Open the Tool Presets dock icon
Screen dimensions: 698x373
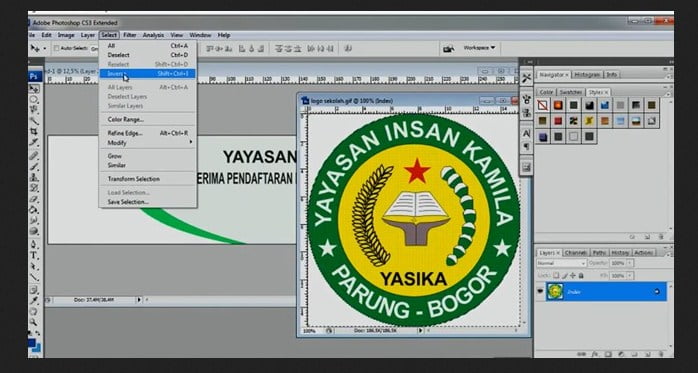coord(527,78)
